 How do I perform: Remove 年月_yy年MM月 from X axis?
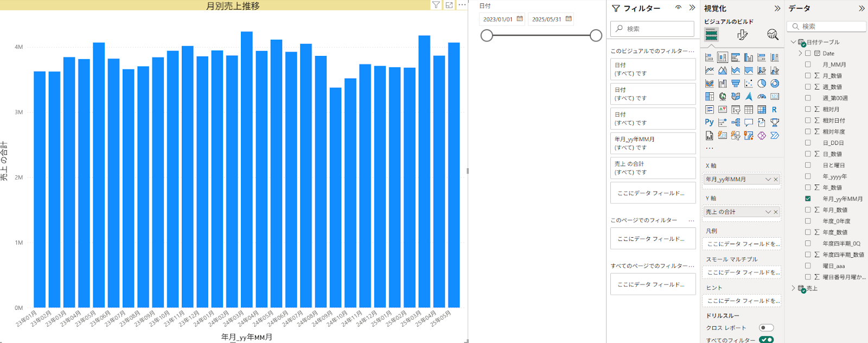[x=776, y=179]
